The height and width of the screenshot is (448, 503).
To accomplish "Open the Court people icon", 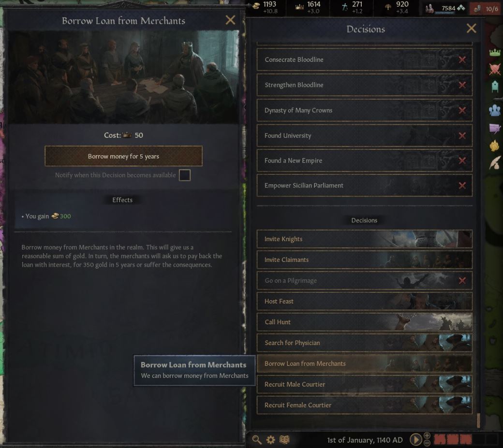I will coord(495,110).
